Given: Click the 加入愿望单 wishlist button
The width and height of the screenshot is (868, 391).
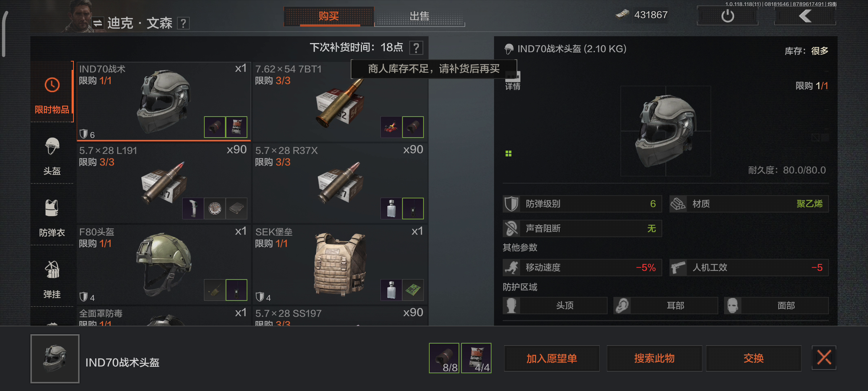Looking at the screenshot, I should (552, 358).
